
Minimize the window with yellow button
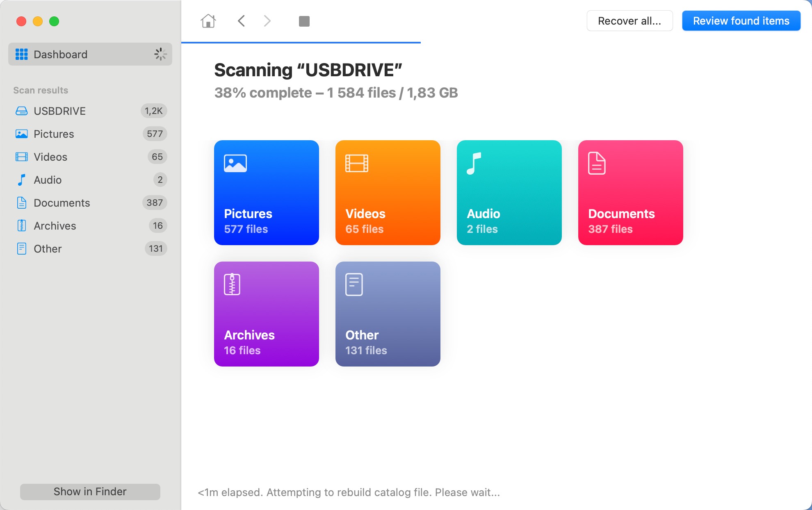click(x=38, y=21)
